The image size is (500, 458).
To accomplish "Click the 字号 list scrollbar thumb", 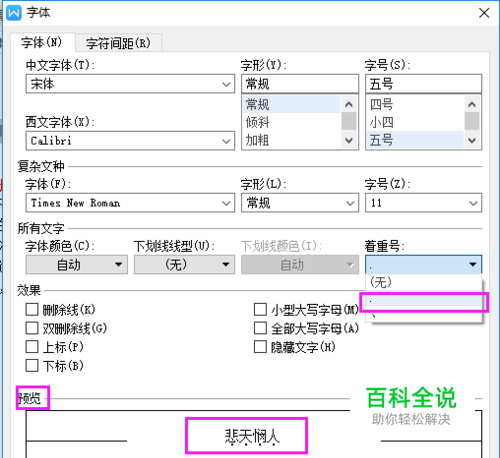I will 472,121.
